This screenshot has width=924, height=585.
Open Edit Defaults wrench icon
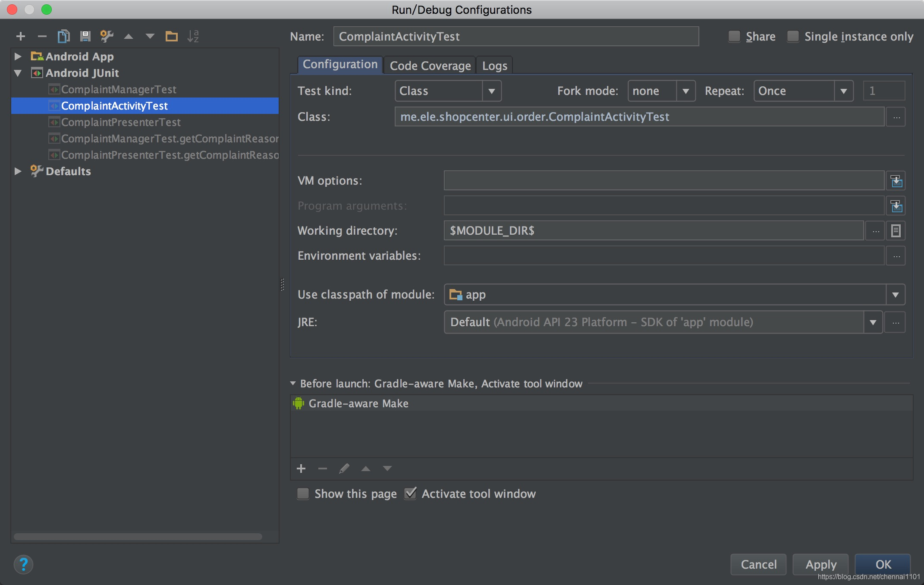coord(107,36)
